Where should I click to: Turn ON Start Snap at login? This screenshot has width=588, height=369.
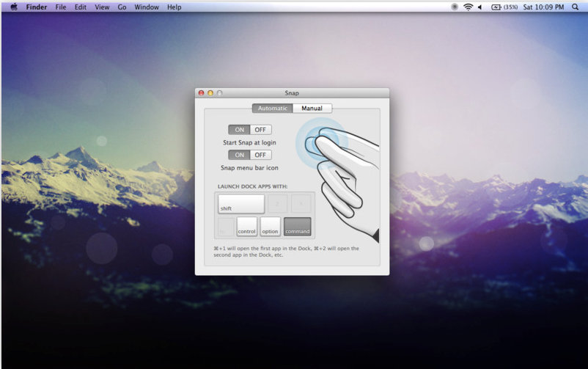[239, 130]
